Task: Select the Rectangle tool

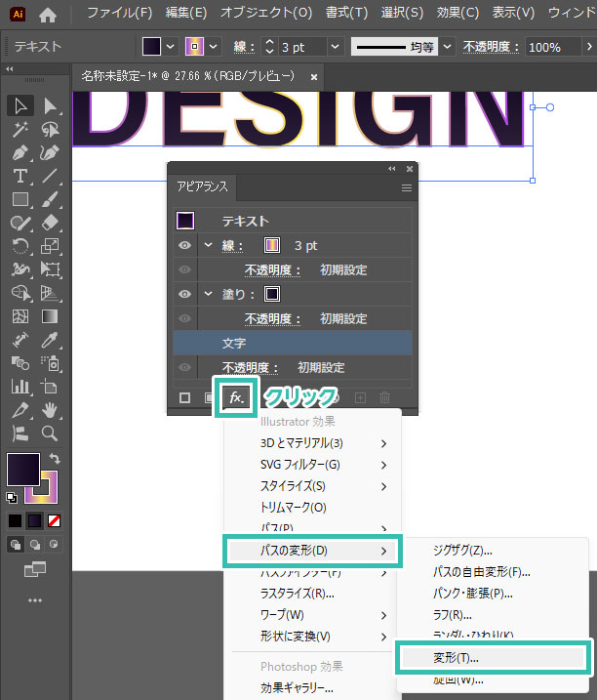Action: point(20,199)
